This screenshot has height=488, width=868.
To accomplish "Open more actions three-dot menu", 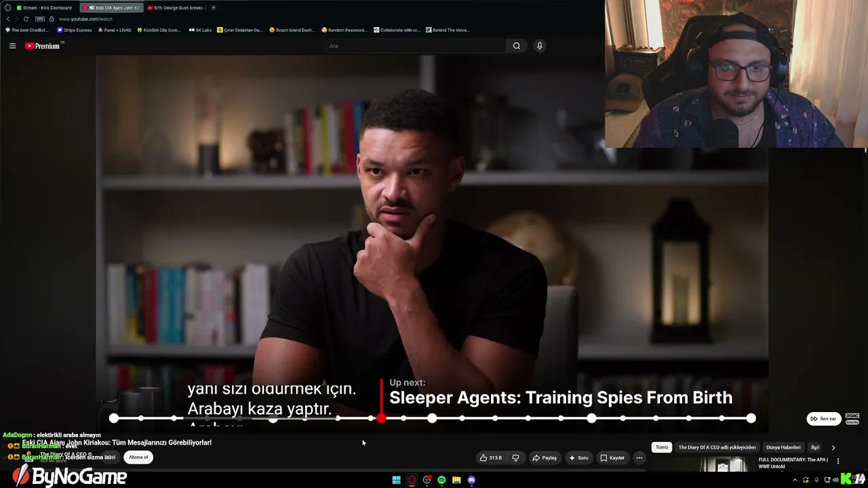I will (639, 458).
